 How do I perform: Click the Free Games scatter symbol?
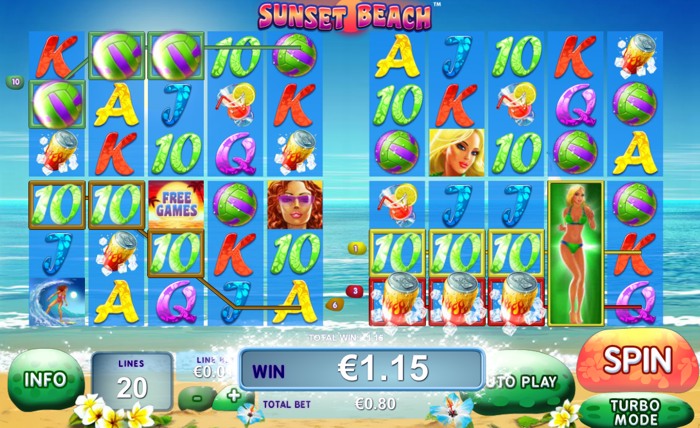(176, 204)
